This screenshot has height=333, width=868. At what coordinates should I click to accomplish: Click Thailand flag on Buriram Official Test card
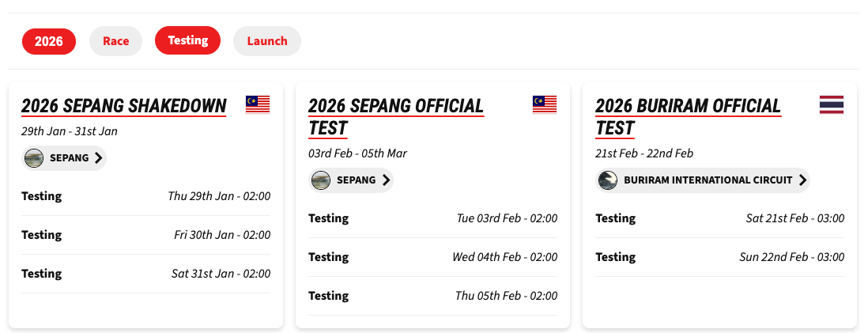(x=832, y=104)
